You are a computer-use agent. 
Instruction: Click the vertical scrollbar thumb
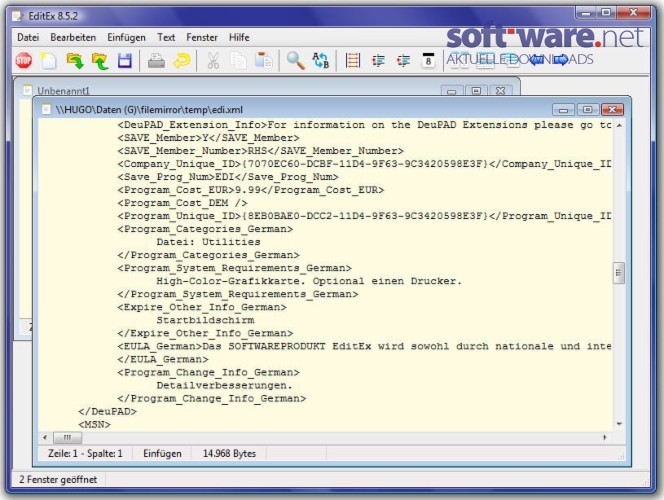[x=619, y=273]
